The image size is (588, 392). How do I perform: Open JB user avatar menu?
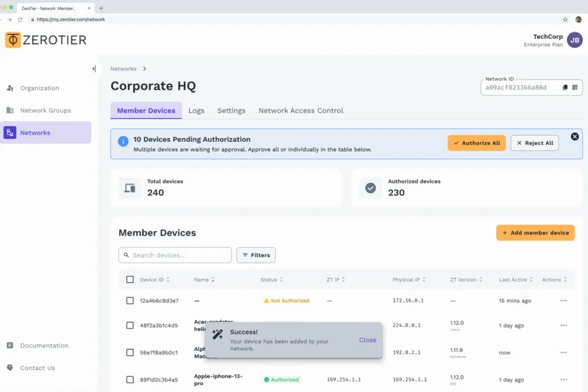(575, 40)
